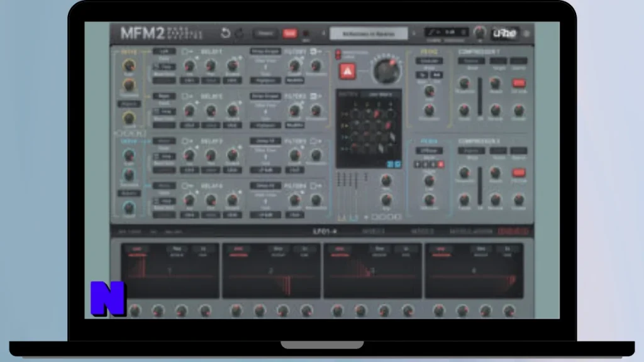Click the routing icon next to Filter 3 label

coord(316,141)
